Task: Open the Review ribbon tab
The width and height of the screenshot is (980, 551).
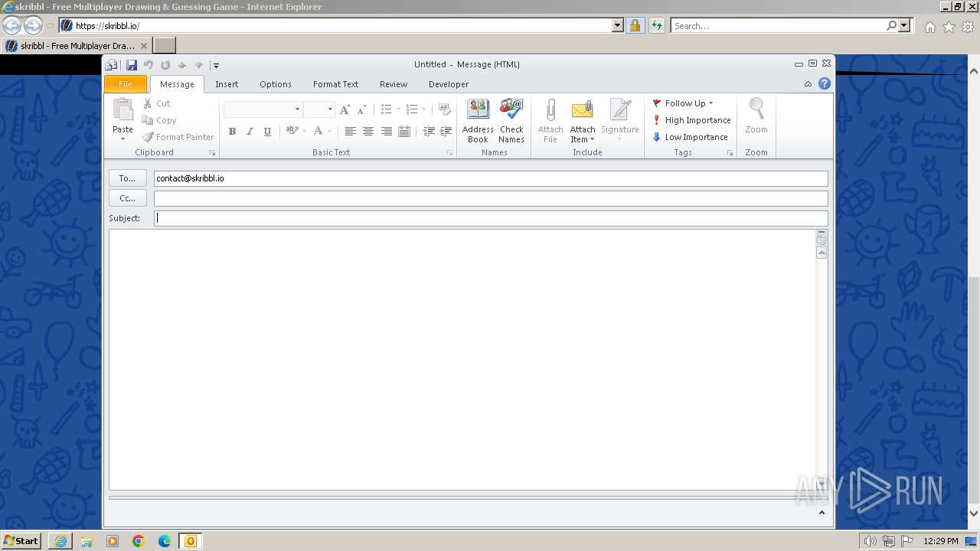Action: 394,84
